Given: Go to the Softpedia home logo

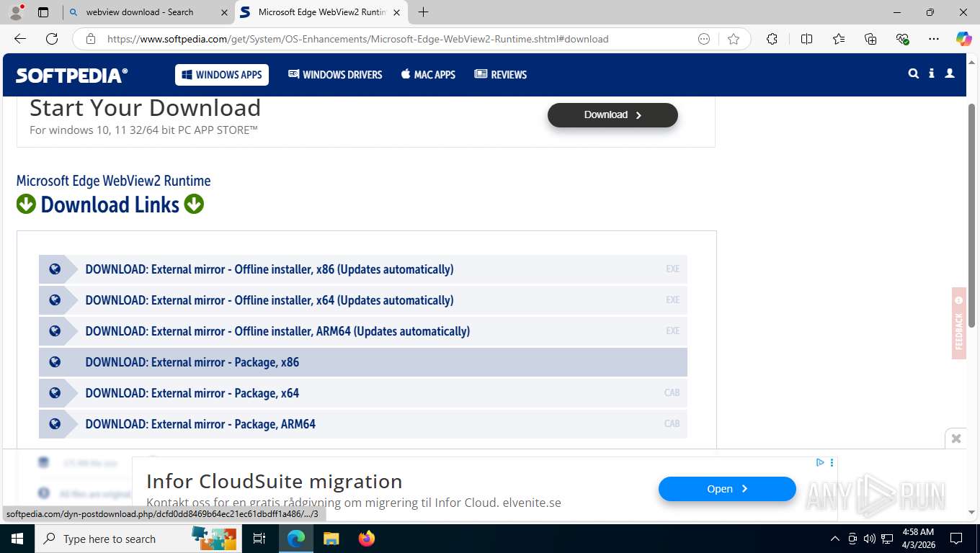Looking at the screenshot, I should pos(72,75).
